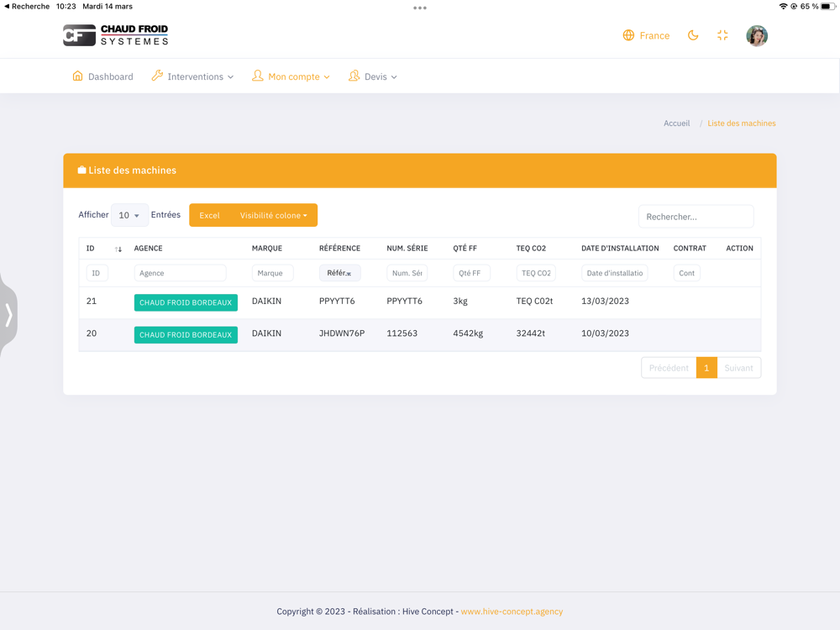840x630 pixels.
Task: Sort by the RÉFÉRENCE column header
Action: pyautogui.click(x=339, y=249)
